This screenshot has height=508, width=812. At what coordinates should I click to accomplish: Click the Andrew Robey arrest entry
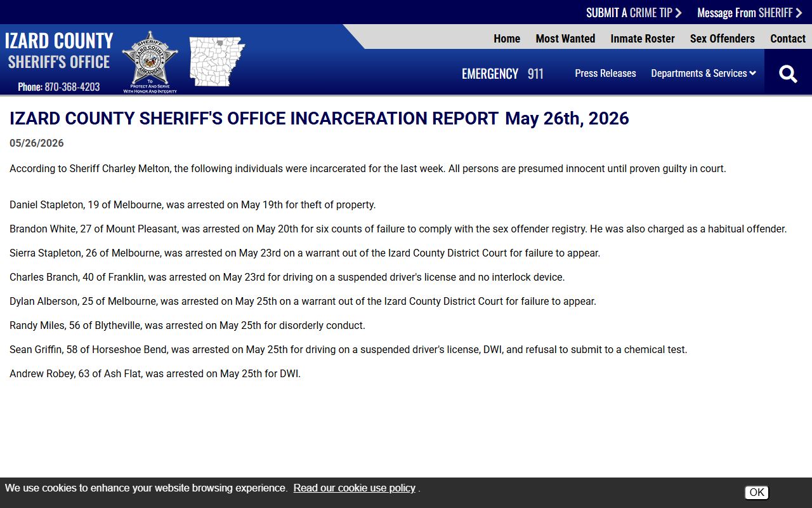pyautogui.click(x=155, y=374)
